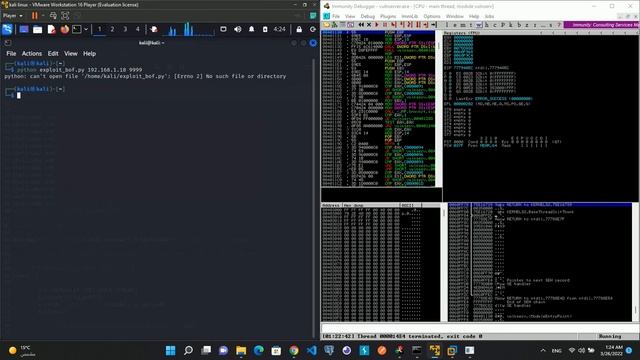This screenshot has width=640, height=360.
Task: Click the Immunity Consulting Services banner
Action: coord(602,25)
